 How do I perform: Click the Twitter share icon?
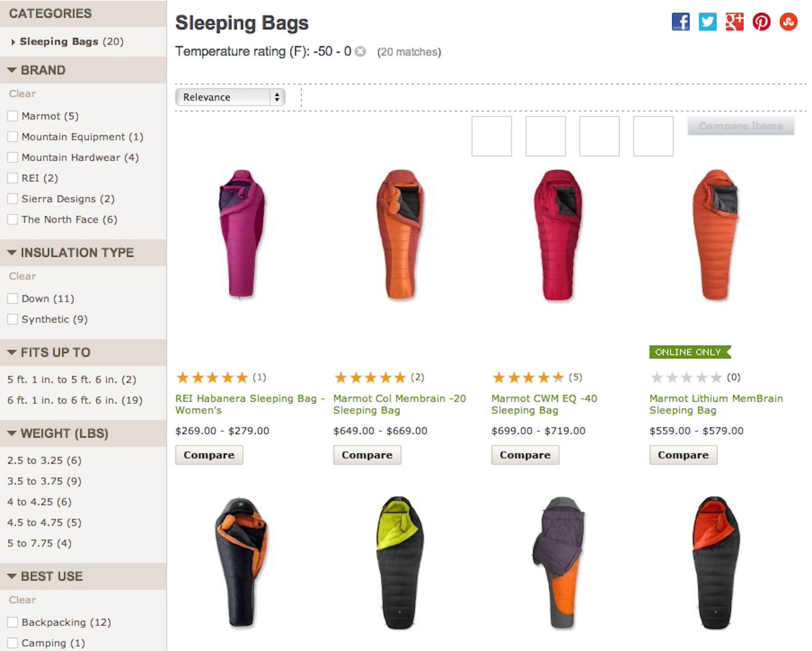point(707,22)
